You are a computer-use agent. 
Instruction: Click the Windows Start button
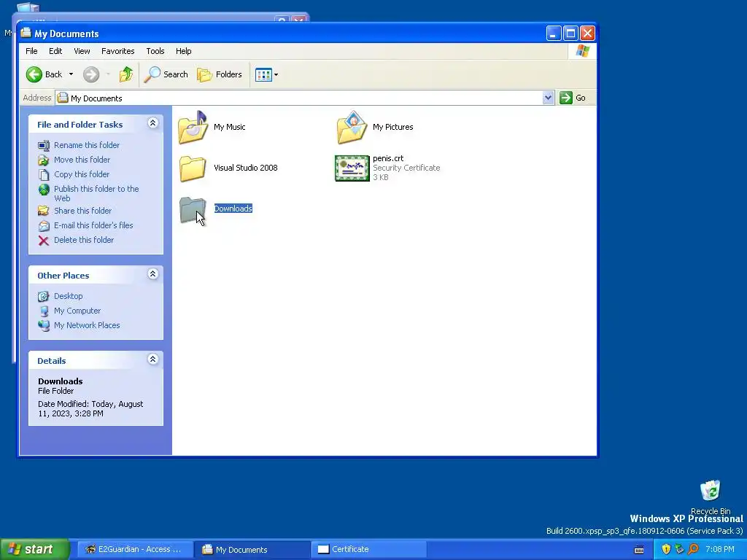35,550
